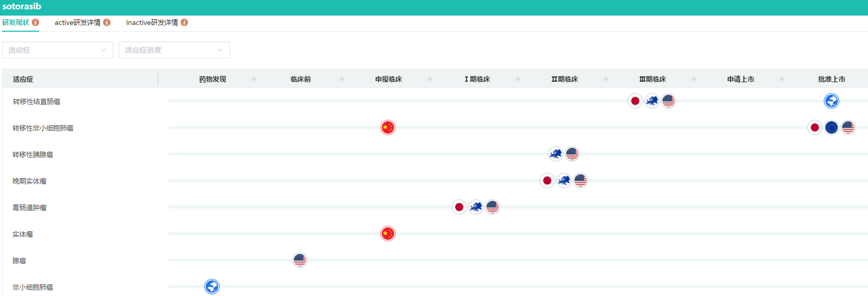
Task: Select the 转移性胰腺癌 indication label
Action: click(x=33, y=155)
